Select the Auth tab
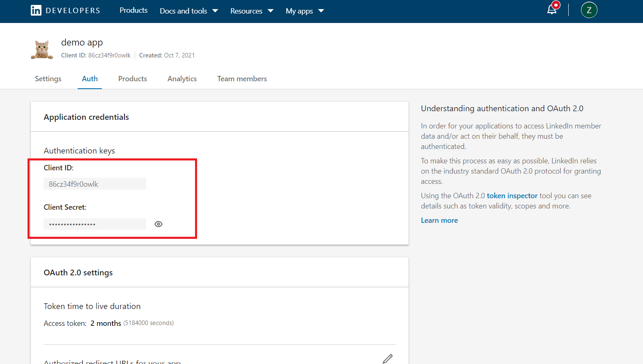 pyautogui.click(x=90, y=79)
